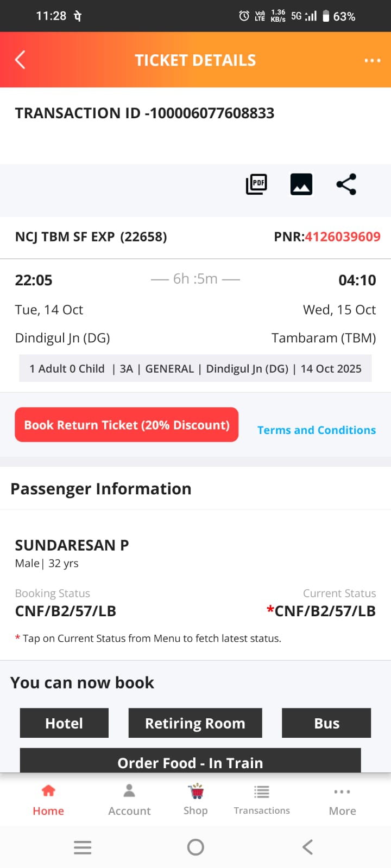Open Terms and Conditions link
Image resolution: width=391 pixels, height=868 pixels.
pos(317,430)
